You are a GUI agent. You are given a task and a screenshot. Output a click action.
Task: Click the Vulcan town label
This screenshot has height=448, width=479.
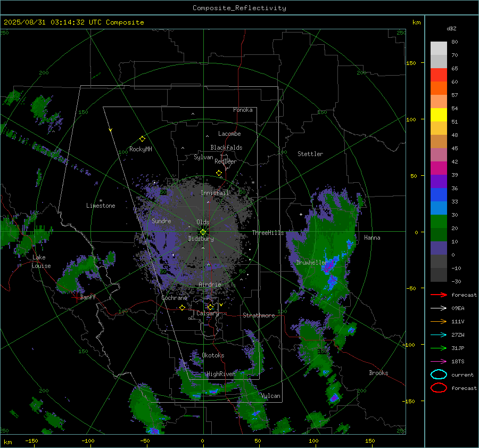point(270,396)
